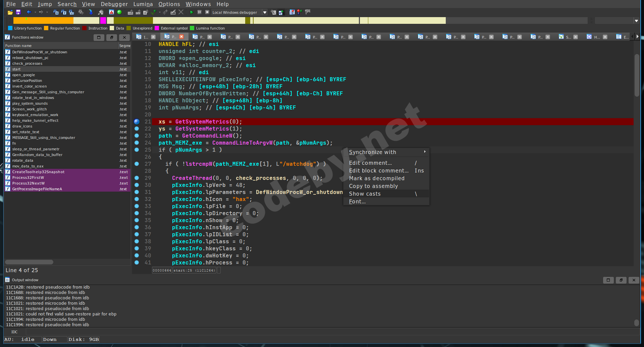Click the function icon beside check_processes
Viewport: 644px width, 347px height.
tap(8, 64)
